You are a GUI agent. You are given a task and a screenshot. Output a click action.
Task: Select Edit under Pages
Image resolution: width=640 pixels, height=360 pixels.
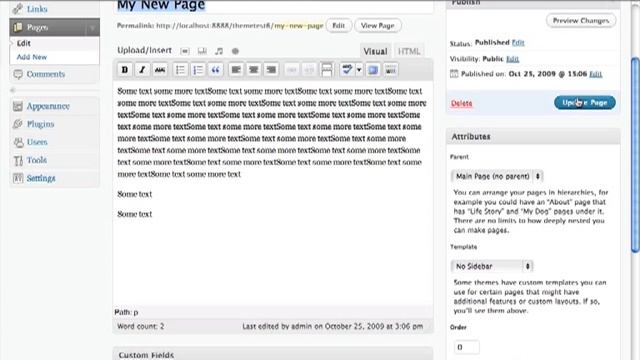pos(24,43)
